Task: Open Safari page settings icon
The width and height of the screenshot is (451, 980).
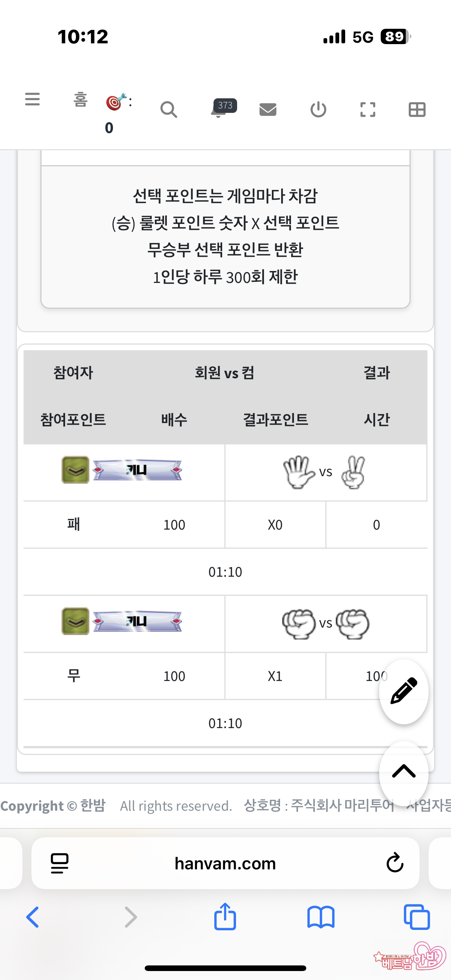Action: 60,863
